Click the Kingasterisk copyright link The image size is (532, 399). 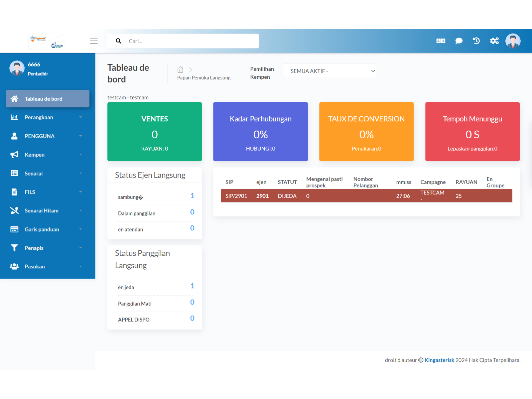click(x=439, y=360)
